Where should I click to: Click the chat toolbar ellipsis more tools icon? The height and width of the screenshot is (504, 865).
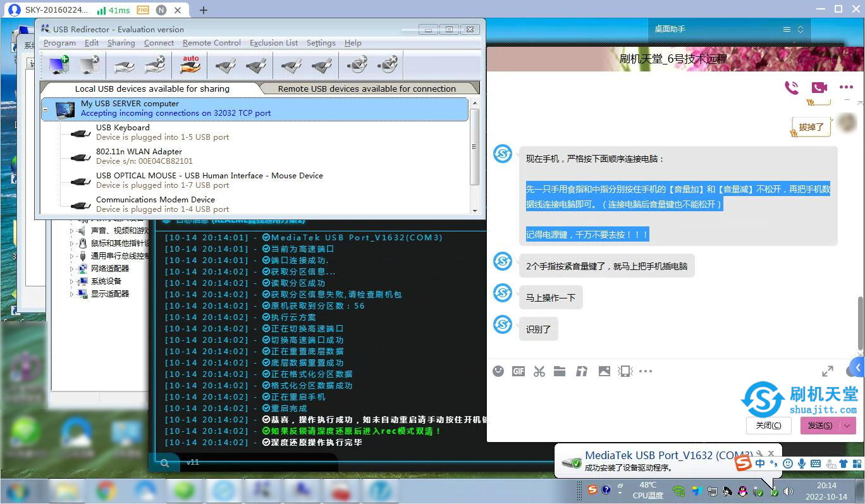646,371
